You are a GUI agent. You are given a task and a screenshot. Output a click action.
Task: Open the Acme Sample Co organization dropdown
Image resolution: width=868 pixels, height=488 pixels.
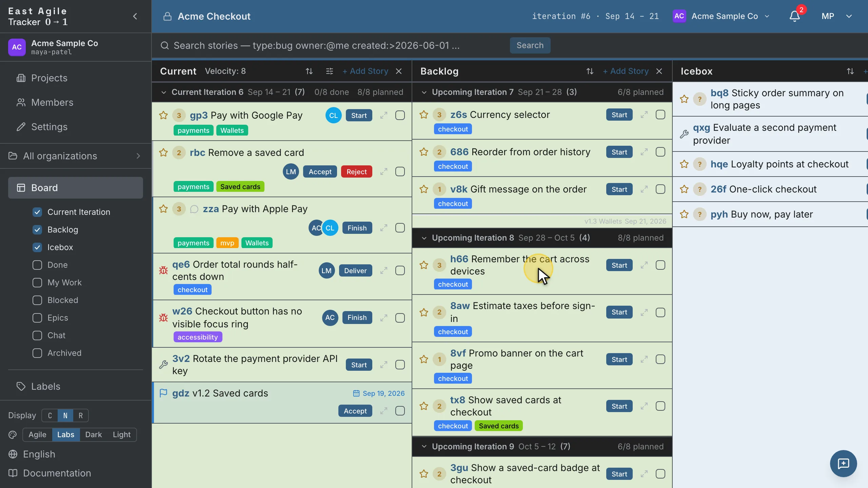722,16
